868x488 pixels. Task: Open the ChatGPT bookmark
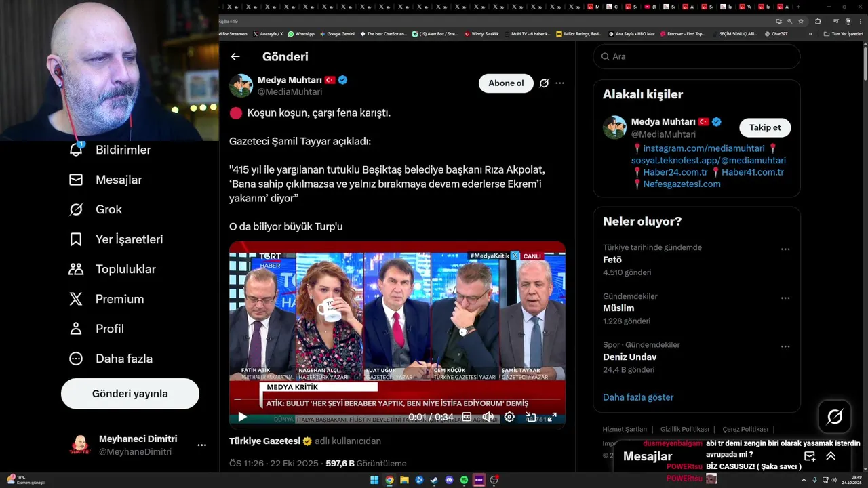pos(776,33)
